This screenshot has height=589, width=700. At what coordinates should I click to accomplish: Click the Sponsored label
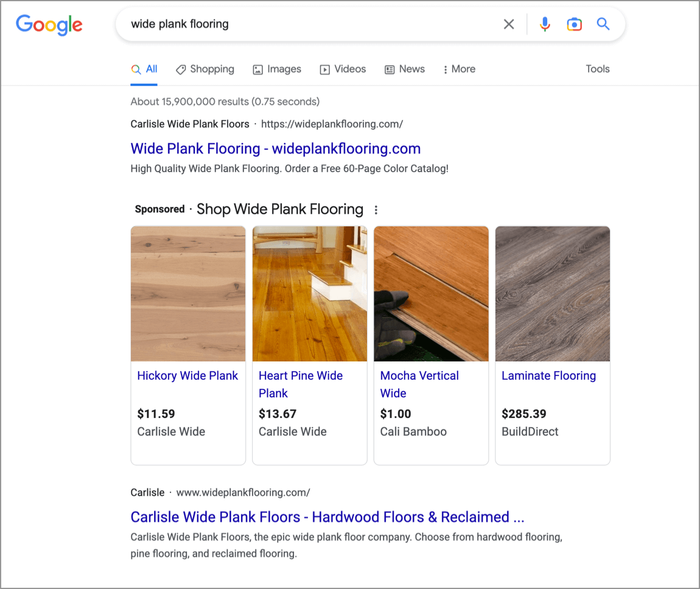tap(160, 209)
